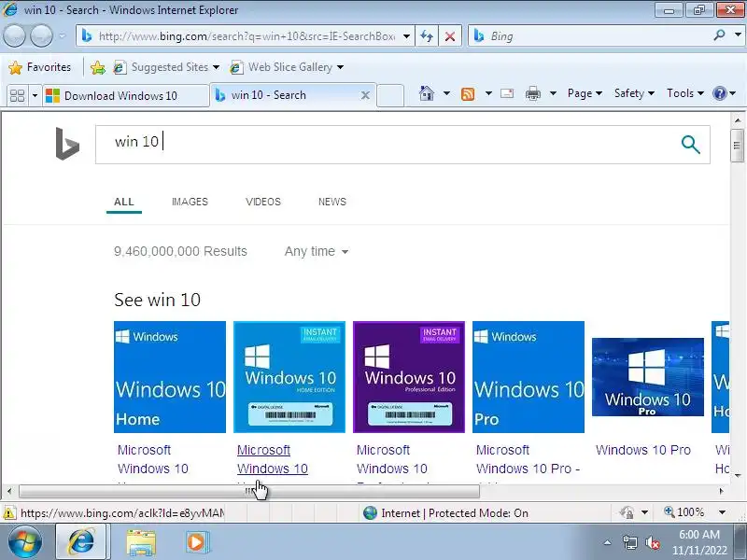The height and width of the screenshot is (560, 747).
Task: Click the Home page icon
Action: tap(427, 93)
